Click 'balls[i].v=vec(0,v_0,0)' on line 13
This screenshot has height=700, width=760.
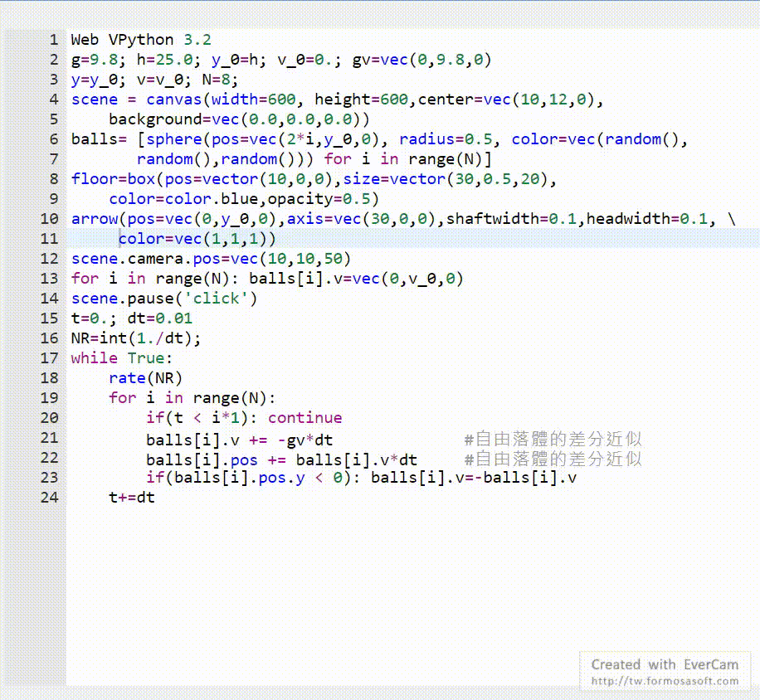356,279
